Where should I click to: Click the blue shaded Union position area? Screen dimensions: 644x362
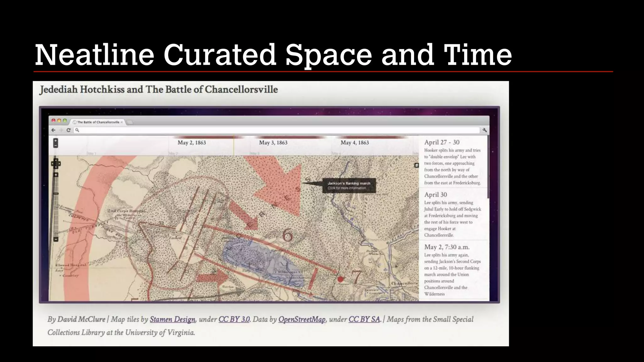tap(264, 262)
